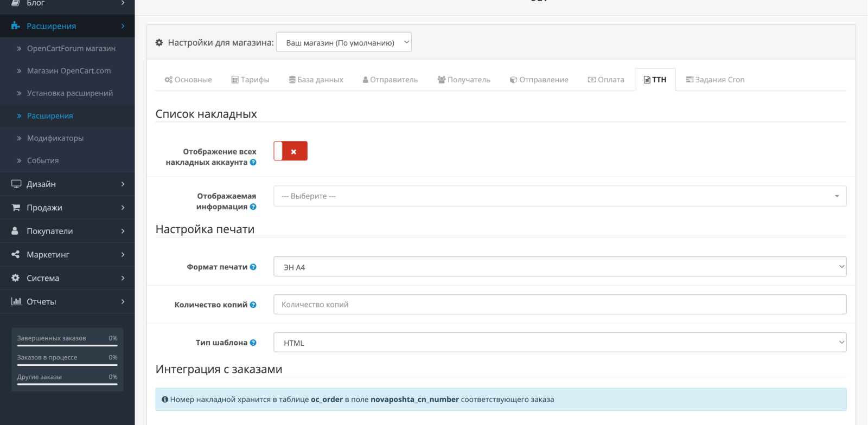Open Установка расширений sidebar link

tap(67, 93)
